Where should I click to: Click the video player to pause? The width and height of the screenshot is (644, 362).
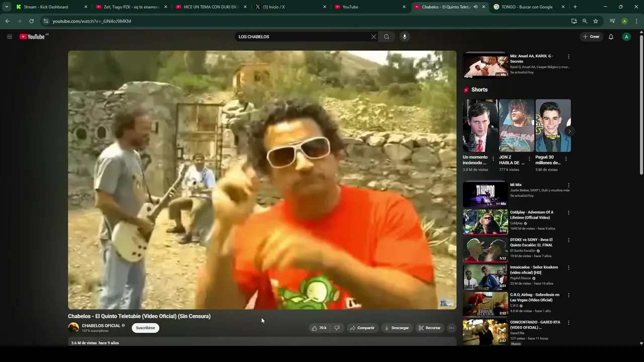(x=262, y=180)
